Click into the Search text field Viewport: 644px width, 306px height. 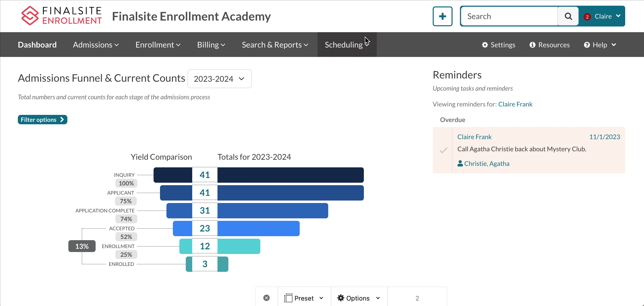point(509,17)
